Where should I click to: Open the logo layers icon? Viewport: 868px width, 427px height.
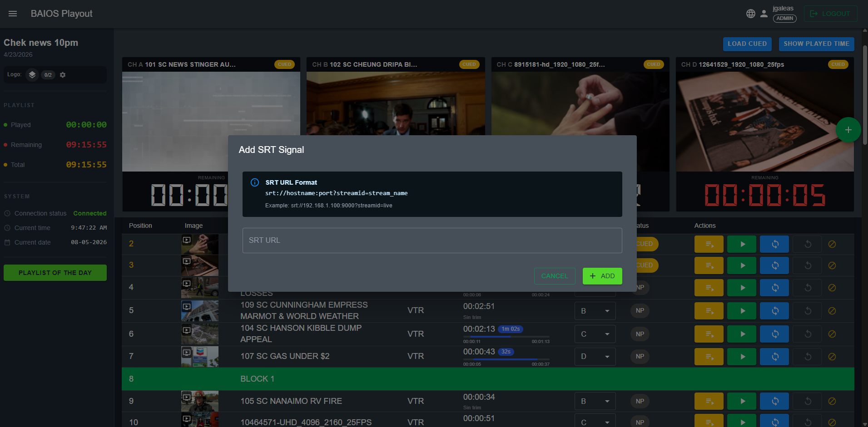pos(32,75)
